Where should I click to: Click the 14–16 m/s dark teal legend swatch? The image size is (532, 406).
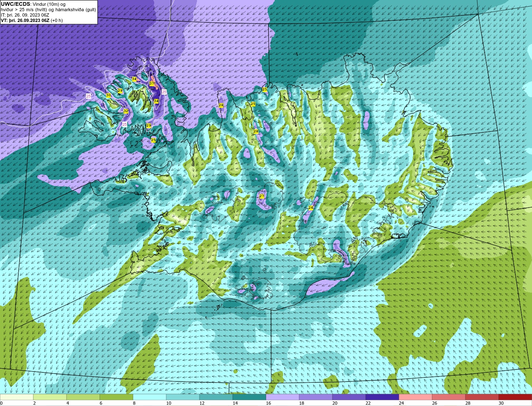pos(249,397)
